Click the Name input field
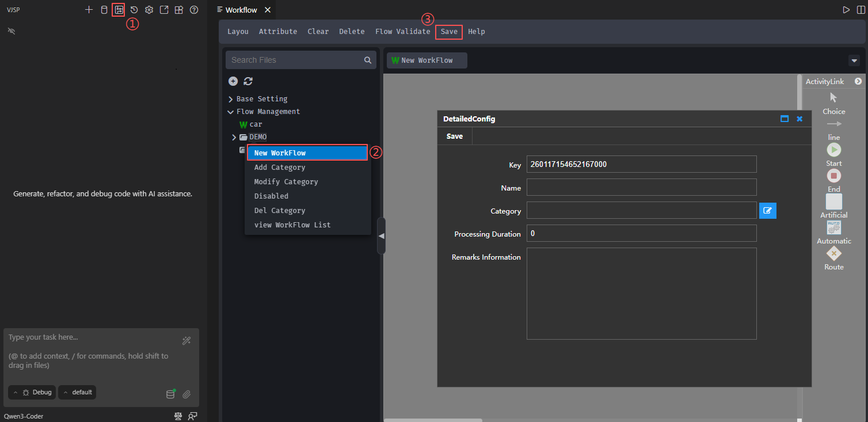 641,187
